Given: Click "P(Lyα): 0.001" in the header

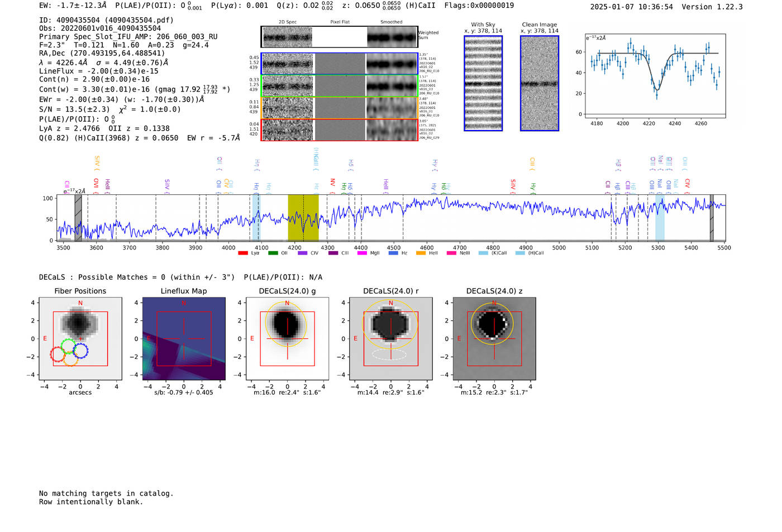Looking at the screenshot, I should [240, 6].
